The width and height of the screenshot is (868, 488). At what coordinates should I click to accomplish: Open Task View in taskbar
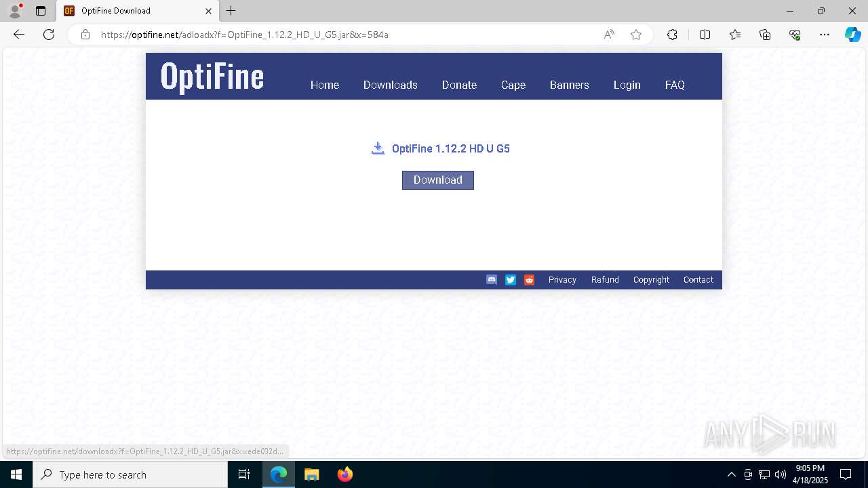(244, 474)
